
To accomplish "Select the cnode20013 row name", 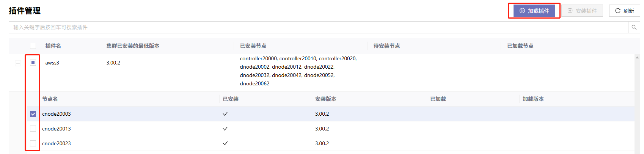I will (x=57, y=129).
